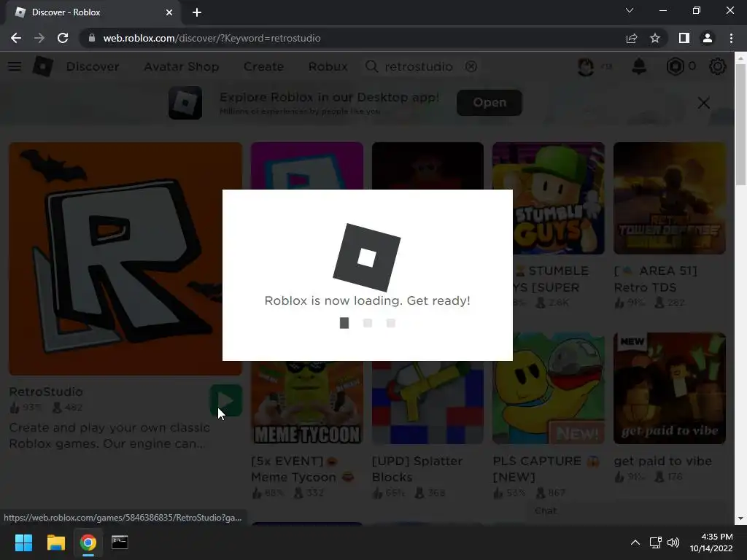Viewport: 747px width, 560px height.
Task: Click the search magnifier icon
Action: 371,66
